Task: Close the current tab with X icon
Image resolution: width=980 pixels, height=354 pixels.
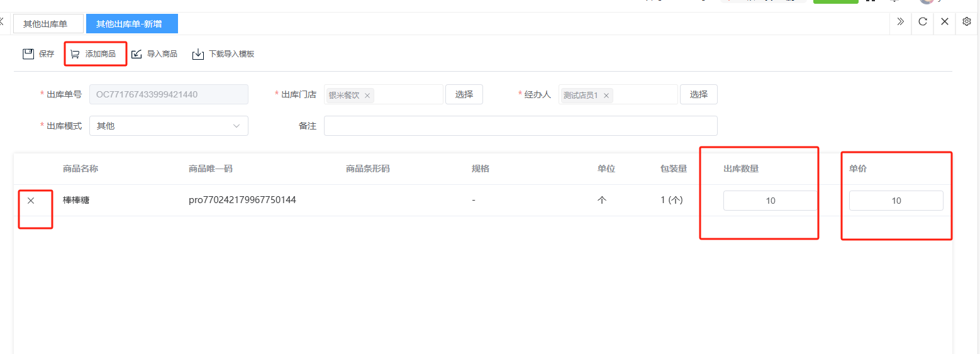Action: pos(945,22)
